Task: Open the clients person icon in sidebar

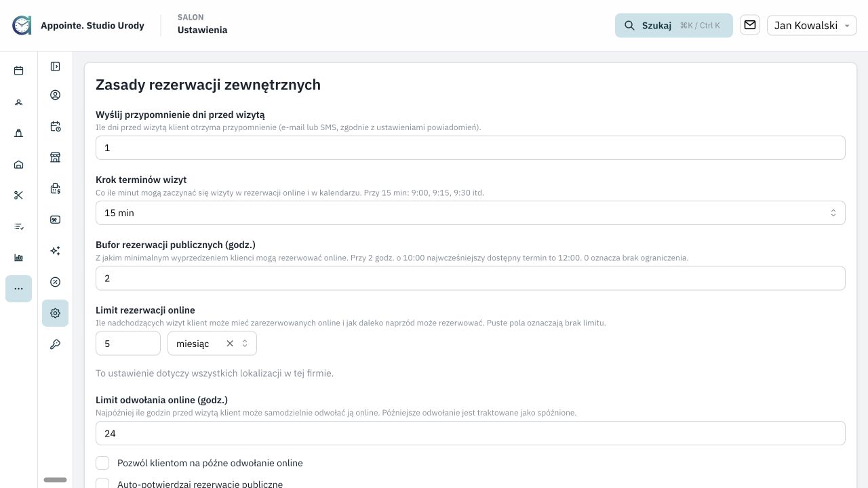Action: (18, 102)
